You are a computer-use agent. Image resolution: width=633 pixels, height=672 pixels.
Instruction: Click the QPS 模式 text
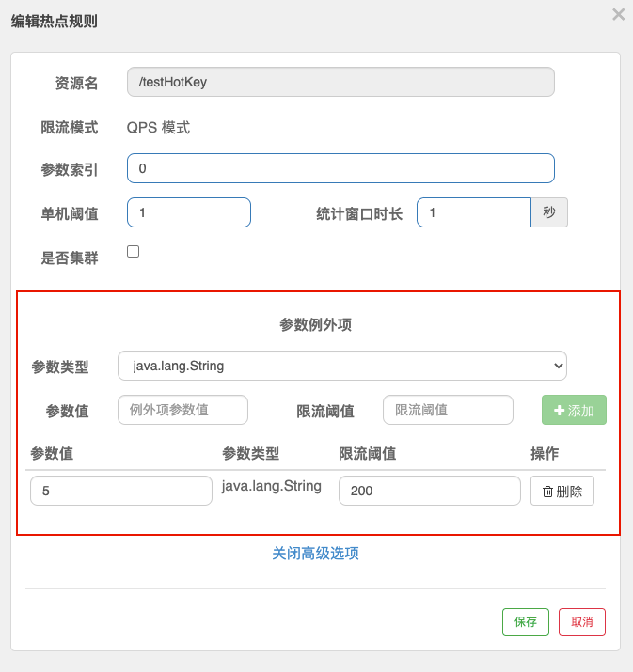tap(158, 128)
